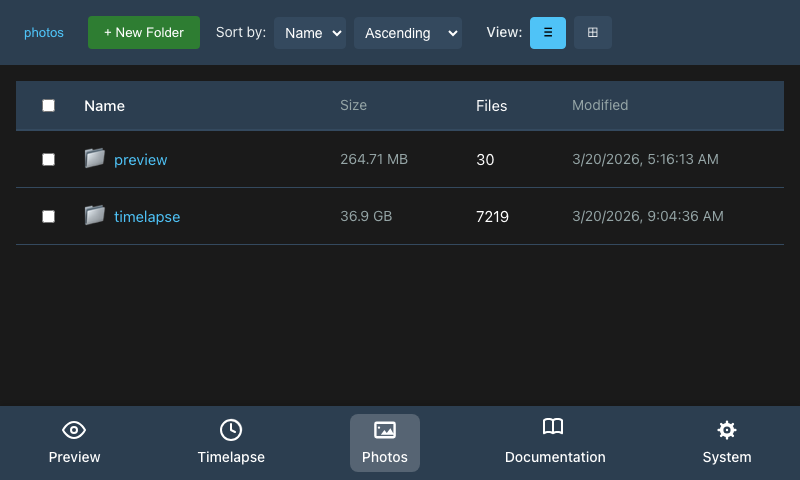This screenshot has height=480, width=800.
Task: Click the + New Folder button
Action: [144, 33]
